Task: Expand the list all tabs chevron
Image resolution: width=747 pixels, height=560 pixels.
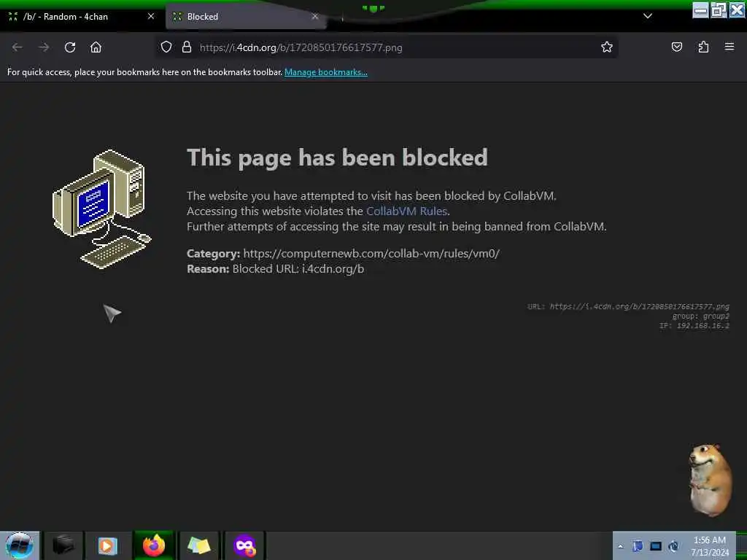Action: [x=648, y=16]
